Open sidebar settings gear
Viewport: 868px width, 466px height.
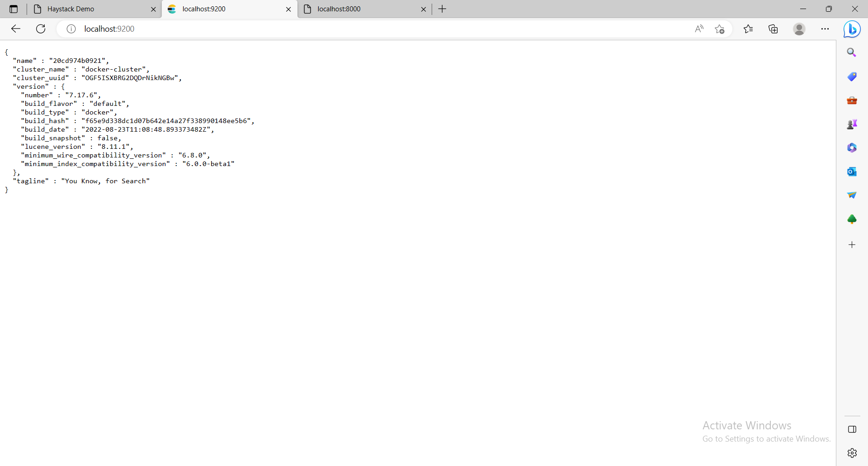(x=852, y=453)
